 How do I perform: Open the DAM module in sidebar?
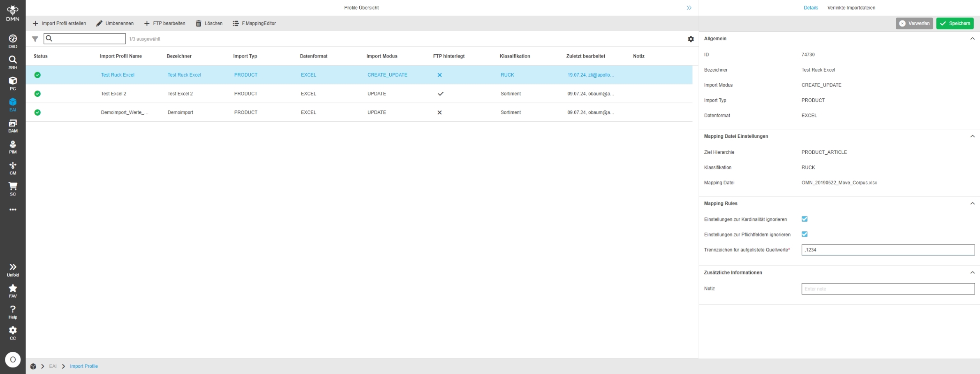tap(13, 125)
